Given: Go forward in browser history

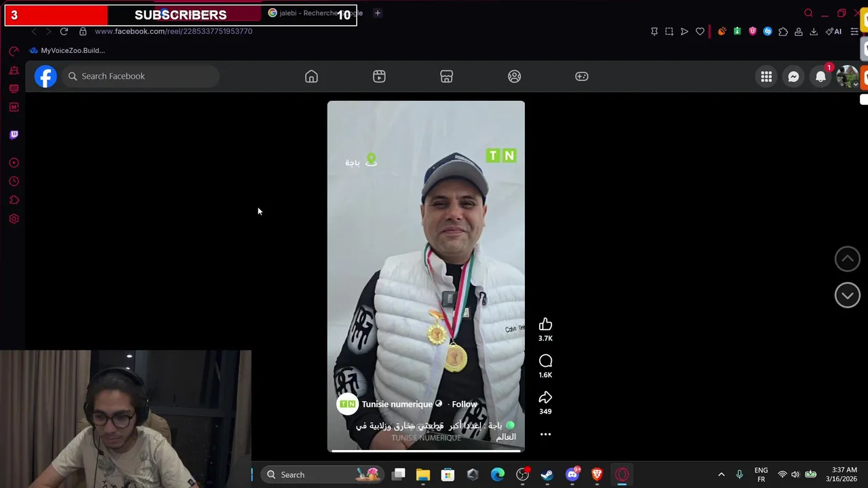Looking at the screenshot, I should pos(48,31).
